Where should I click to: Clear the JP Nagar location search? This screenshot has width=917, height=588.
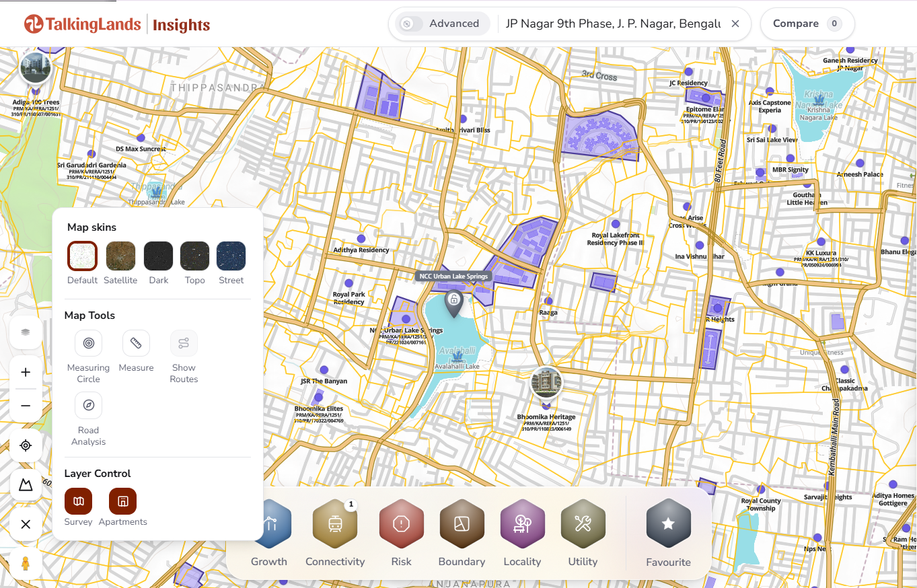pyautogui.click(x=735, y=24)
